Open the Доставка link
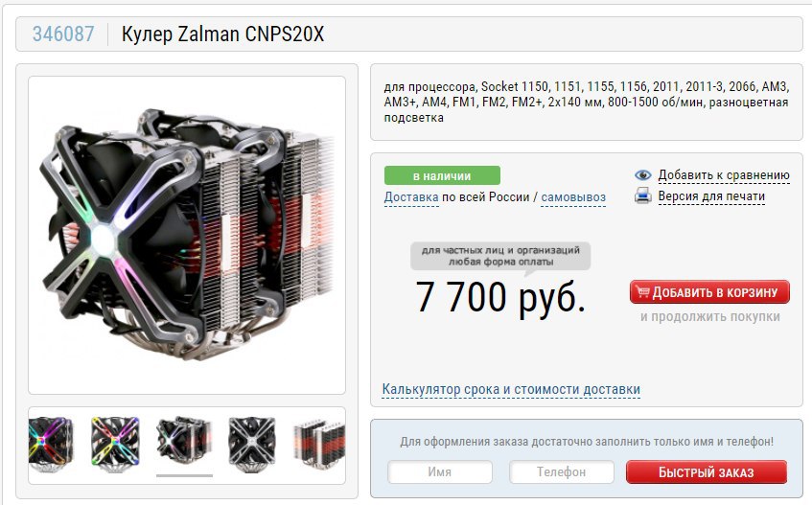 click(411, 197)
